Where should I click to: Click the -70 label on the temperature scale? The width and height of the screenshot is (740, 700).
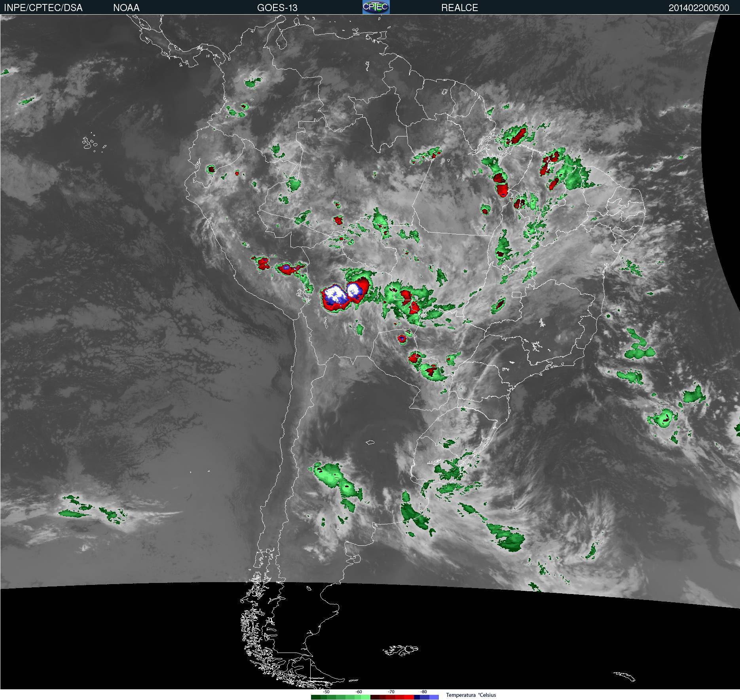391,692
